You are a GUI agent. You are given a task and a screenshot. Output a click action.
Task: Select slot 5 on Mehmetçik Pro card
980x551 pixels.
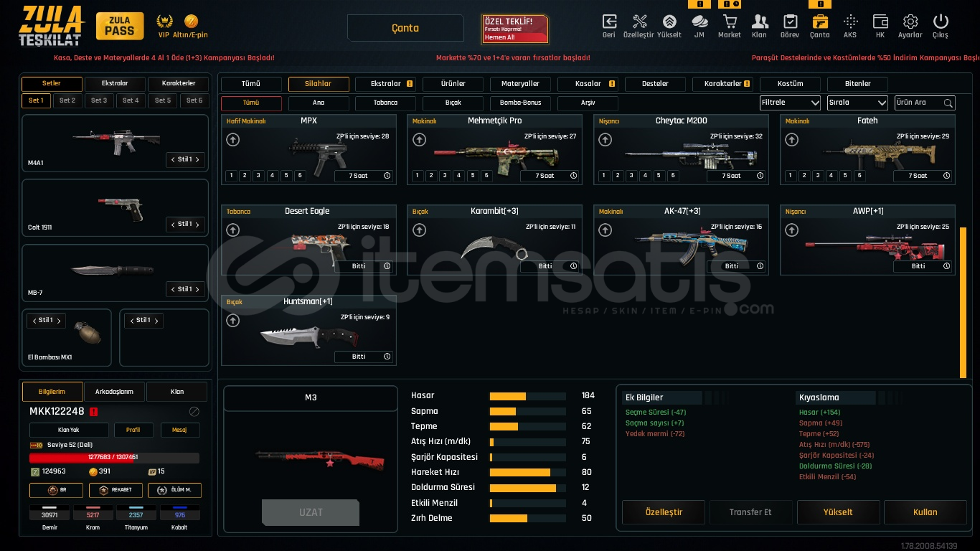[x=473, y=176]
